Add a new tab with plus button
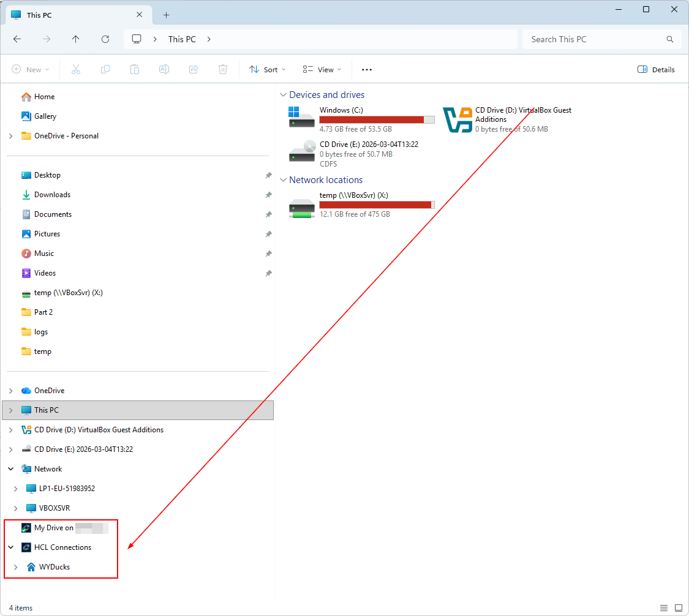This screenshot has width=689, height=616. [166, 15]
